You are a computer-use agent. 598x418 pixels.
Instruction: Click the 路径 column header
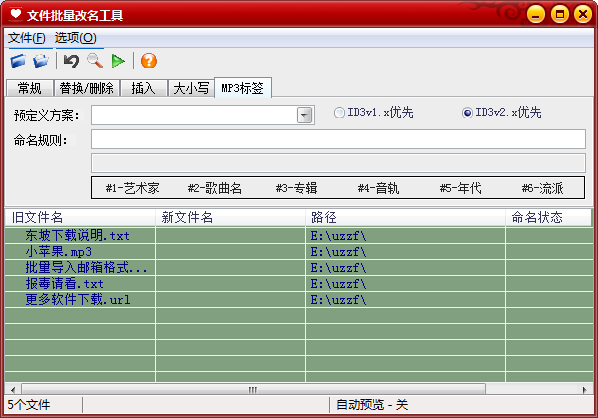(x=405, y=217)
